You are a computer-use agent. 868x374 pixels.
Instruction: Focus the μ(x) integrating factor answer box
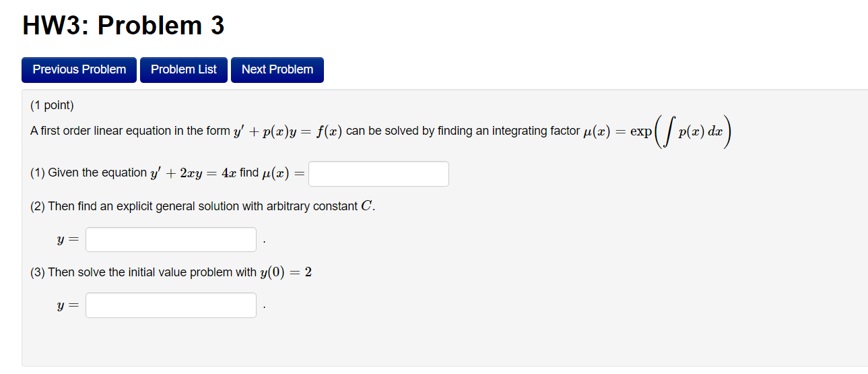coord(378,174)
